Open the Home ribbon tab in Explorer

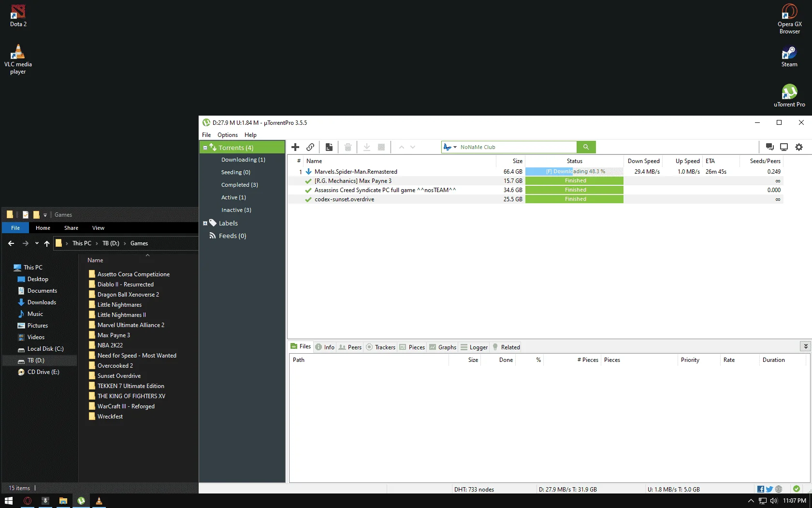[43, 228]
